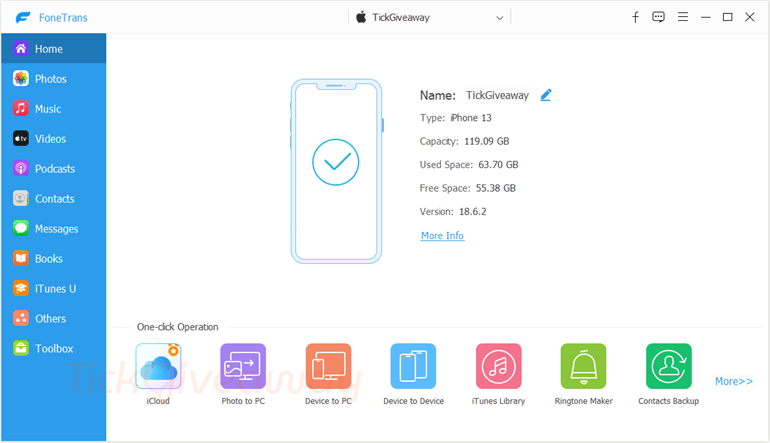Click the 'One-click Operation' heading
The width and height of the screenshot is (770, 443).
click(x=178, y=327)
